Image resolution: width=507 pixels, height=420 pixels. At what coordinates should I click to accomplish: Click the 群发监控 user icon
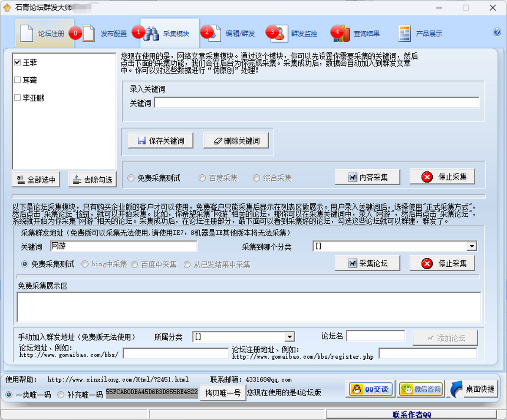click(x=277, y=34)
